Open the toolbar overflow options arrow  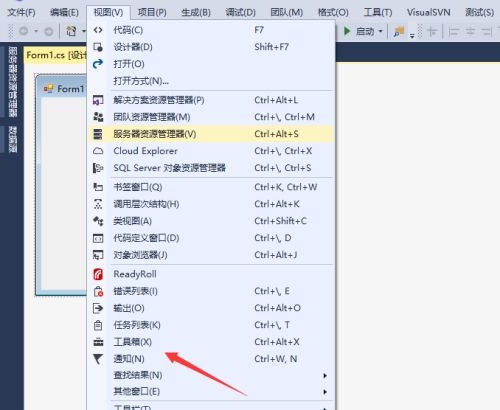point(412,36)
